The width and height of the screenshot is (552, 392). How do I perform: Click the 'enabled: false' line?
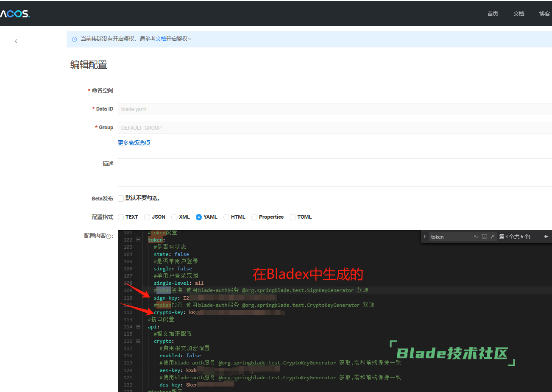coord(180,356)
